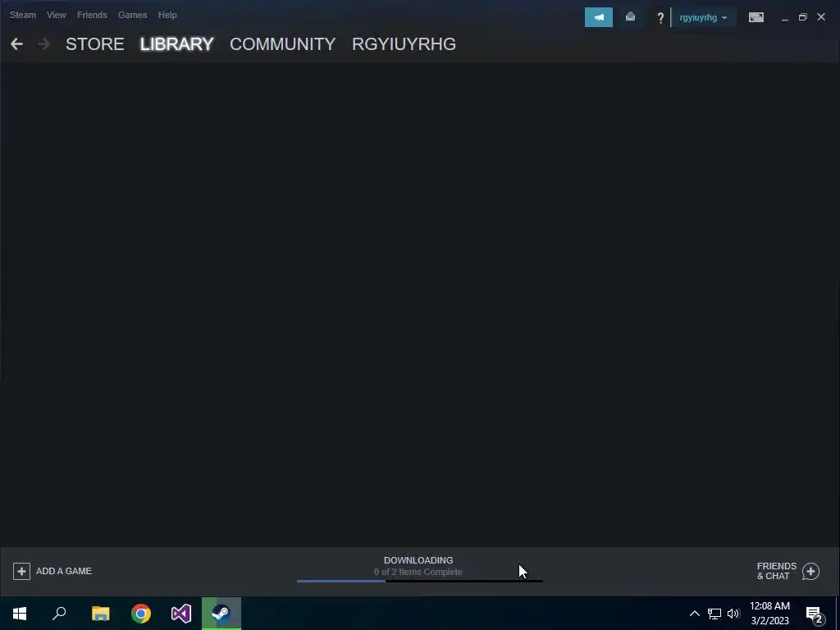Enter Big Picture mode icon

point(756,18)
